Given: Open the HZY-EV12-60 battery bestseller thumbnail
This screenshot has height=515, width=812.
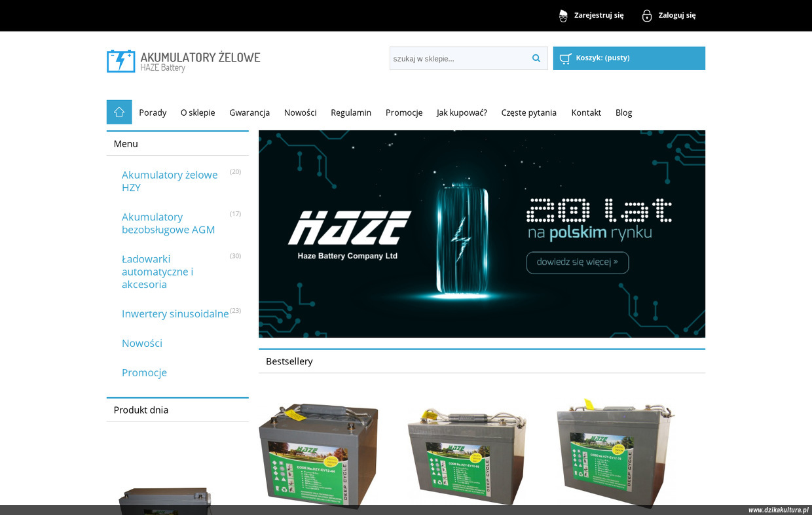Looking at the screenshot, I should 467,456.
